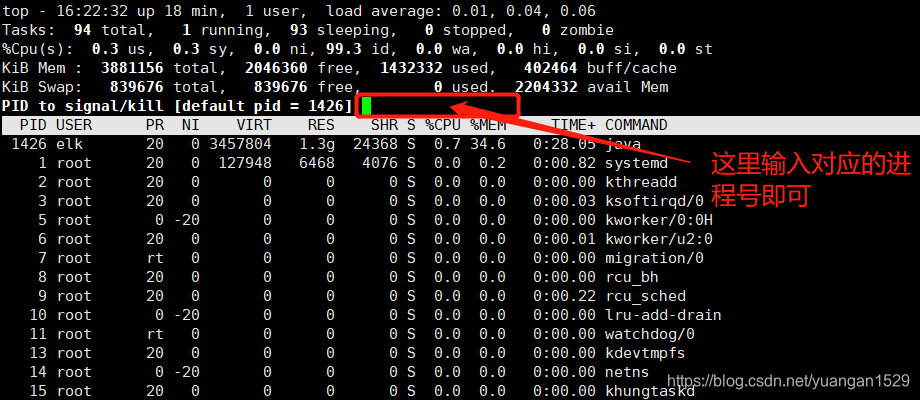Image resolution: width=920 pixels, height=400 pixels.
Task: Click the RES column header
Action: pyautogui.click(x=321, y=125)
